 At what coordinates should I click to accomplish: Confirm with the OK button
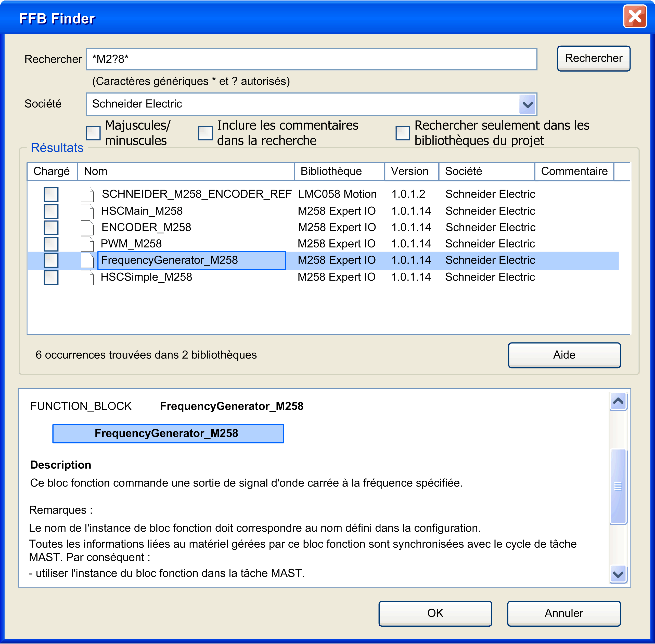[435, 613]
